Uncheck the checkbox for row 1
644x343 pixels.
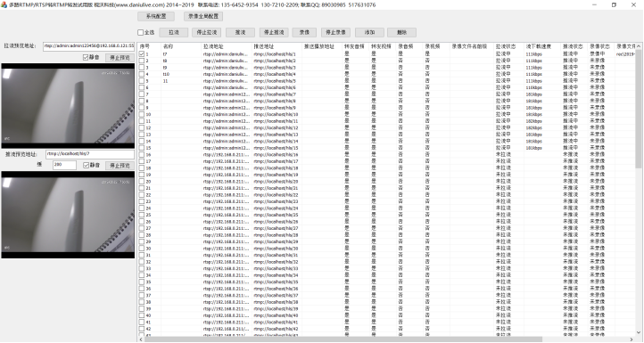pos(142,54)
